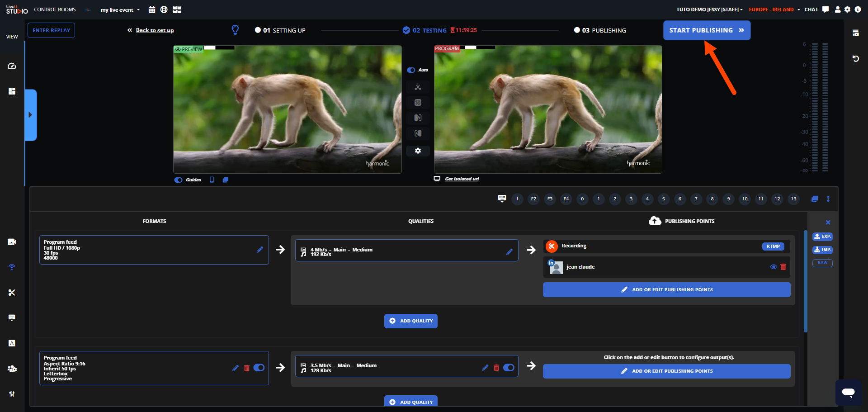Click the undo arrow icon on right

pos(855,59)
